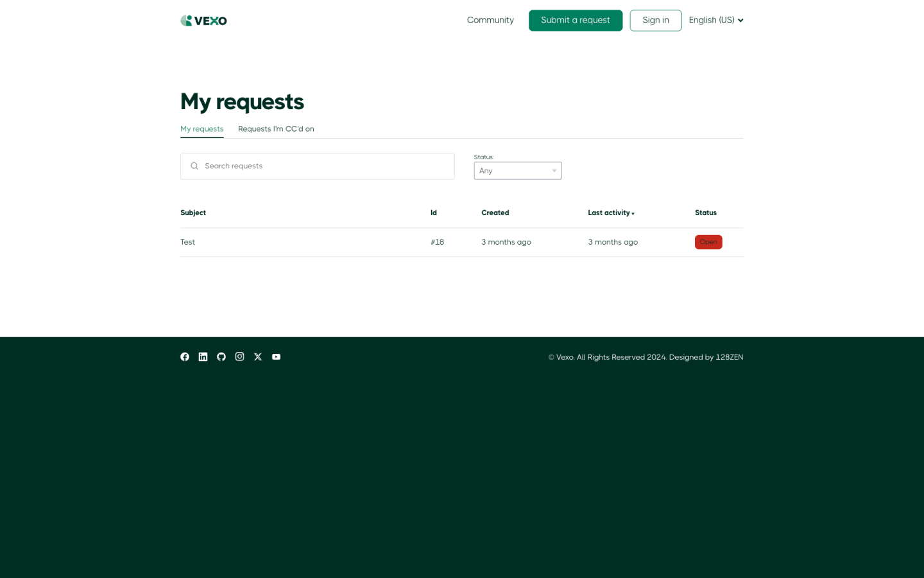
Task: Open the English (US) language selector
Action: tap(715, 21)
